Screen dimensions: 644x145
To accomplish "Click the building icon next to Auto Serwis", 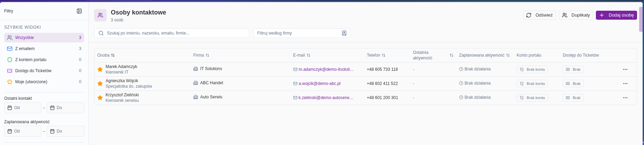I will 196,97.
